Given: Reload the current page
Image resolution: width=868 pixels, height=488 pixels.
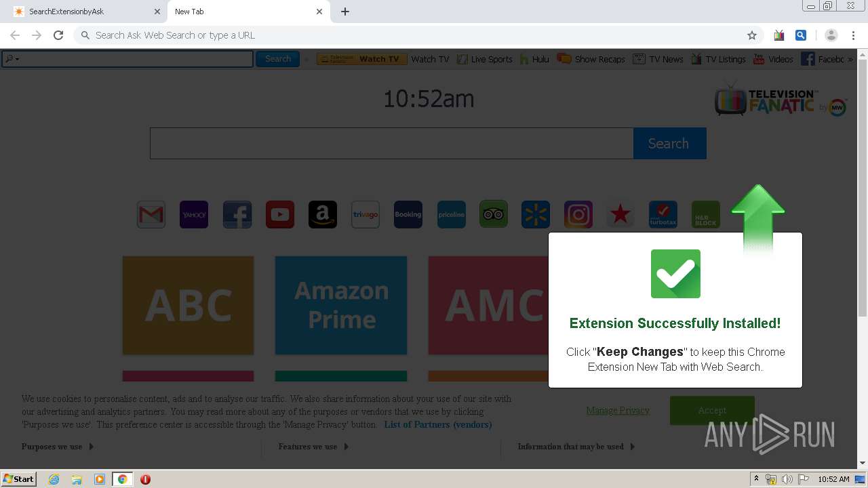Looking at the screenshot, I should pyautogui.click(x=58, y=35).
